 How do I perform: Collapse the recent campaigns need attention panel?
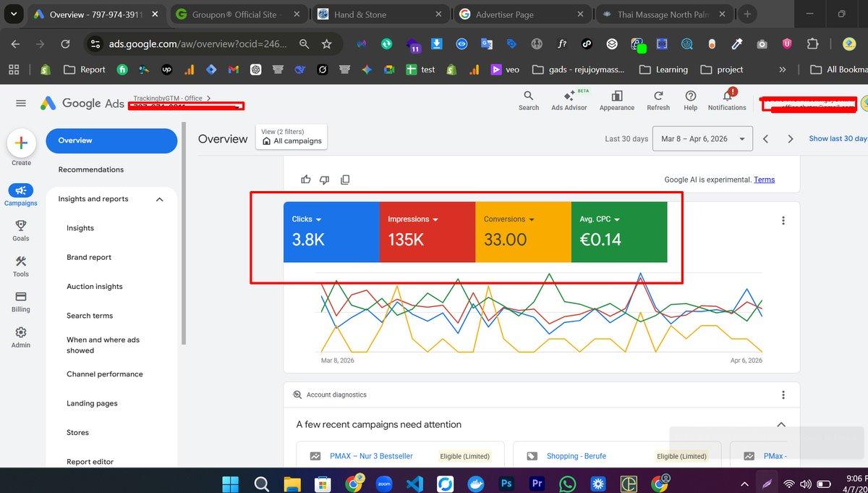780,424
